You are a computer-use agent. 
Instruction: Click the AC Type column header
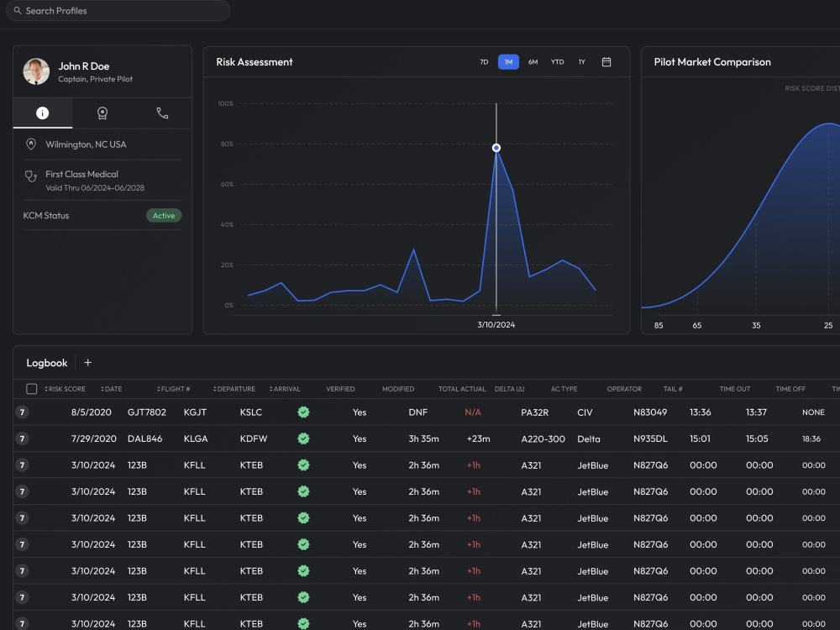pos(564,389)
